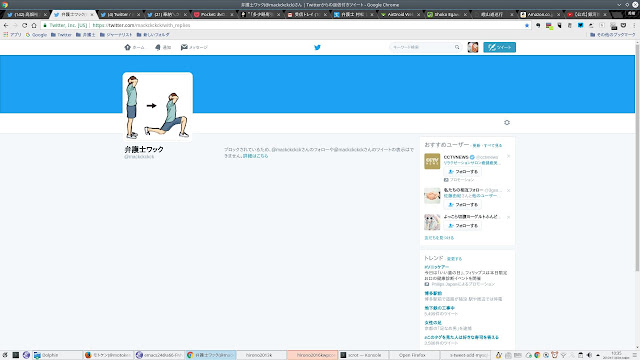Image resolution: width=640 pixels, height=360 pixels.
Task: Go to Twitter Home (ホーム) in the top nav
Action: pyautogui.click(x=134, y=47)
